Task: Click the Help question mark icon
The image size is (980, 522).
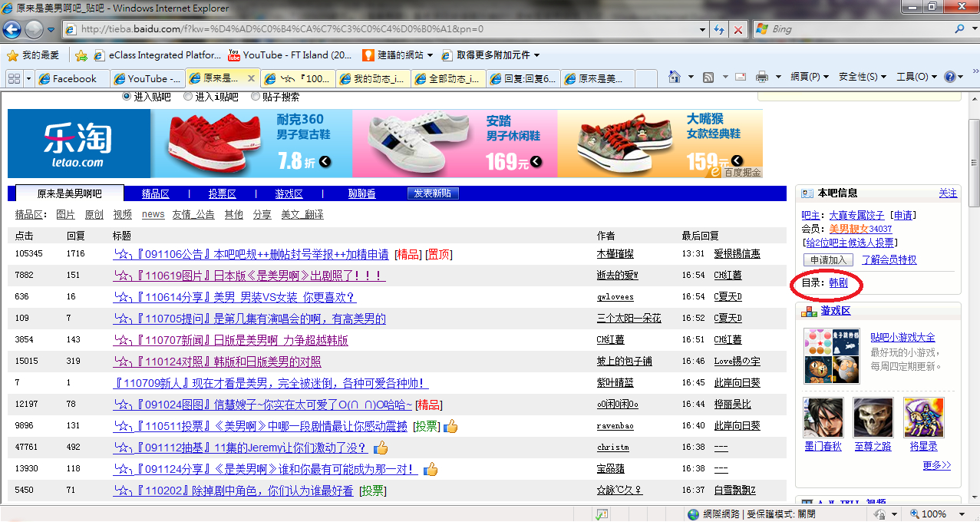Action: pyautogui.click(x=949, y=77)
